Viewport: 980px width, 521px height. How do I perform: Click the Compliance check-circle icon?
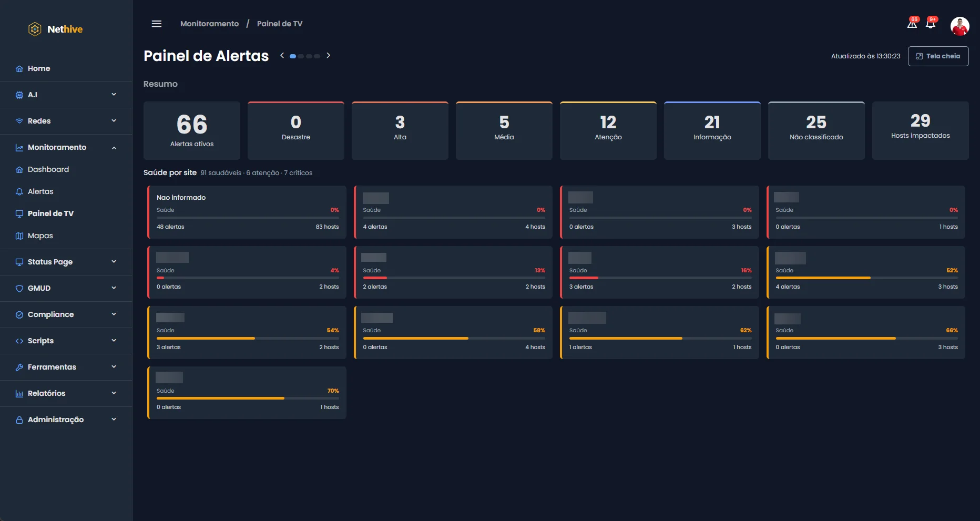tap(19, 315)
